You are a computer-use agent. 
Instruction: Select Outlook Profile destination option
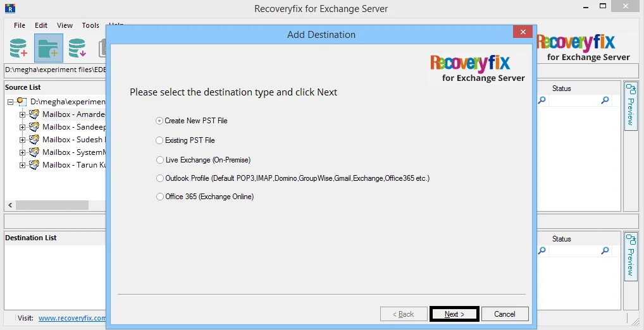[160, 178]
